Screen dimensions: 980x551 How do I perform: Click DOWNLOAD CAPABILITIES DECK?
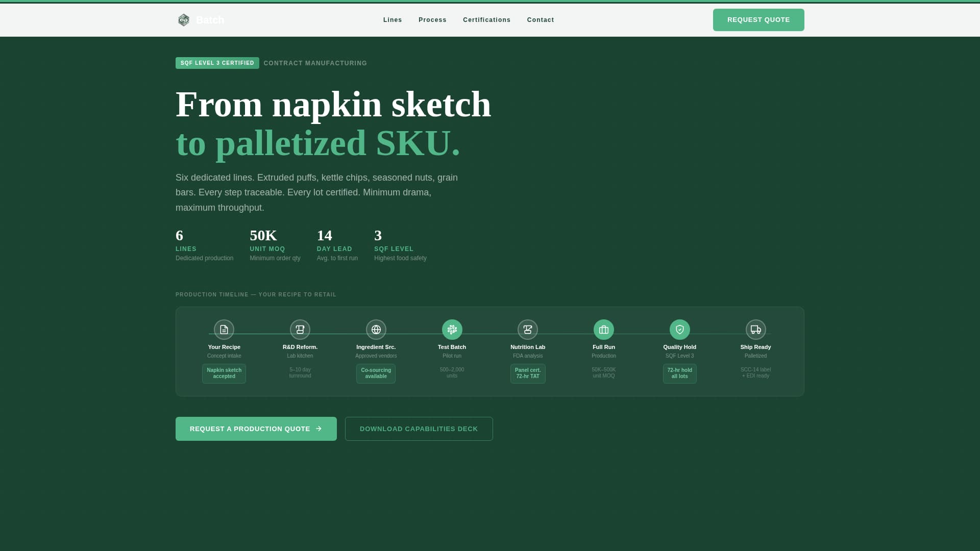(x=419, y=429)
